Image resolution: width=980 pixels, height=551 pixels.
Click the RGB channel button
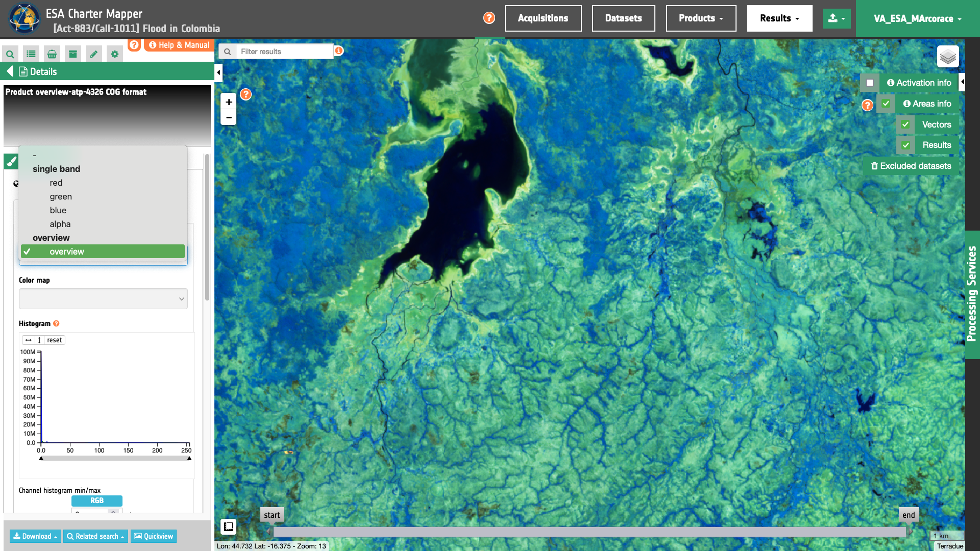97,500
